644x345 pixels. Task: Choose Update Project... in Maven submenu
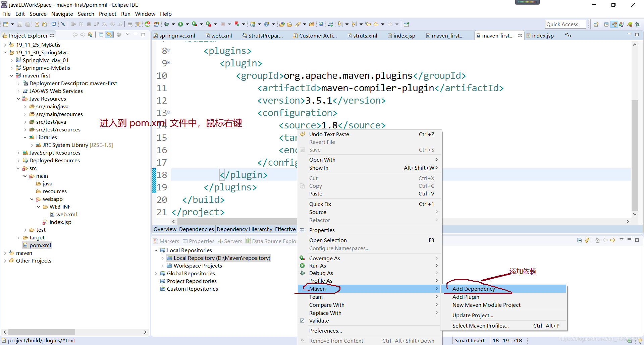(x=504, y=315)
